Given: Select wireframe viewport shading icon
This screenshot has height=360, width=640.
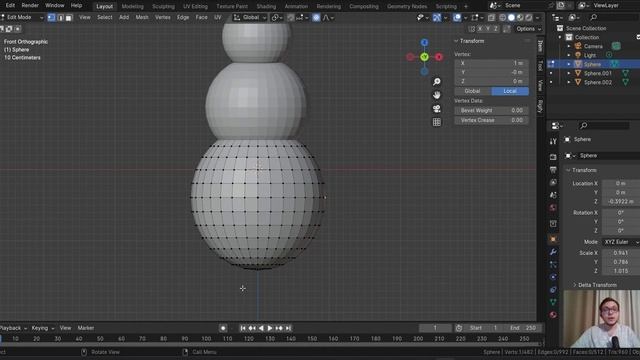Looking at the screenshot, I should click(503, 18).
